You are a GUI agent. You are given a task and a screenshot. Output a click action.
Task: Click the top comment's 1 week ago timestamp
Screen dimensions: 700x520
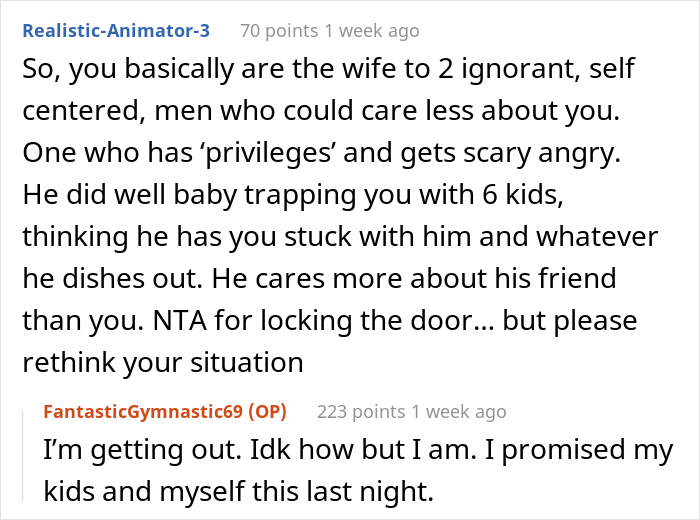coord(370,30)
